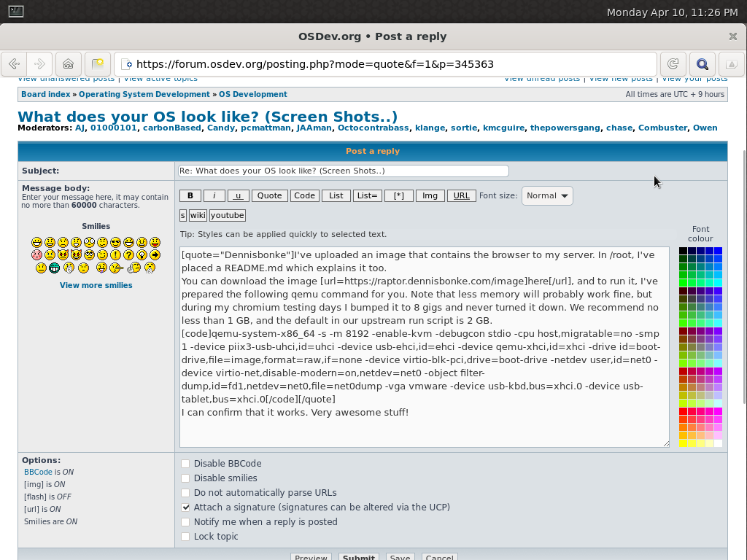747x560 pixels.
Task: Insert the sad frowning smiley
Action: pyautogui.click(x=63, y=242)
